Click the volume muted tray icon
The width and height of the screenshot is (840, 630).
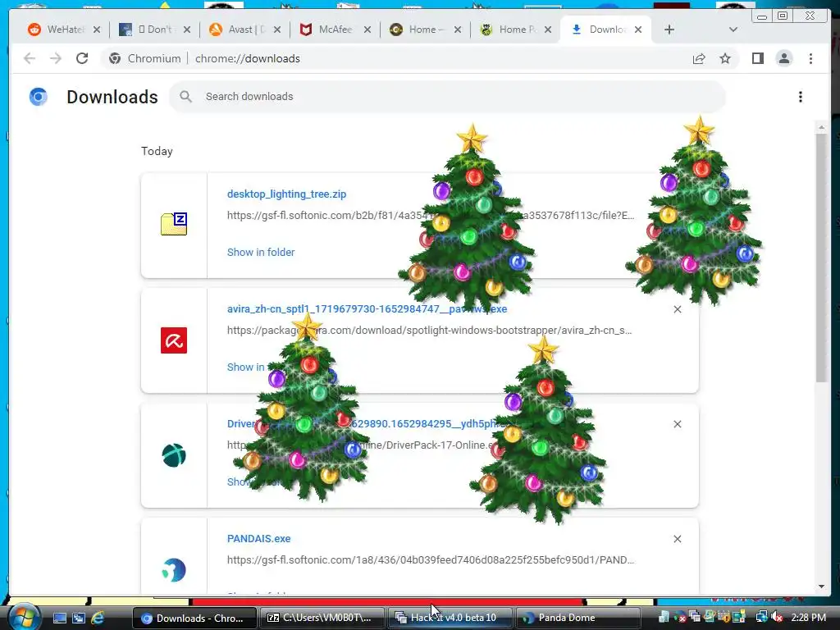[x=778, y=618]
